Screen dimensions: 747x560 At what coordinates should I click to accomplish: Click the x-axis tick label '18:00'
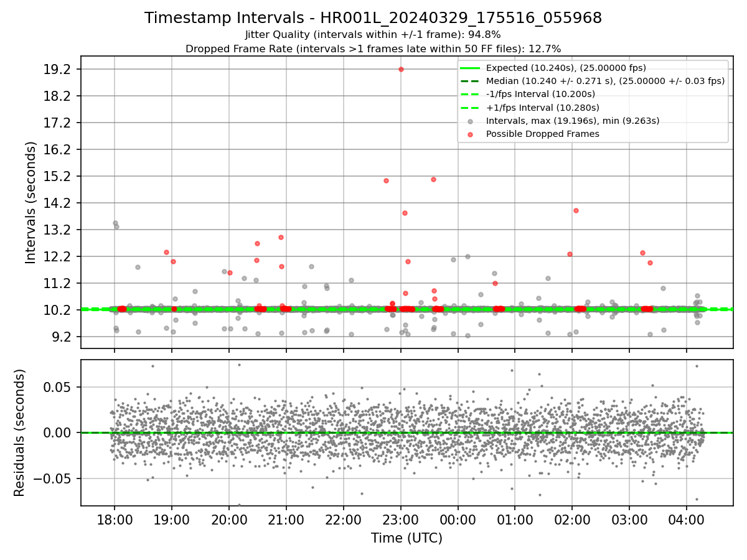pyautogui.click(x=114, y=519)
